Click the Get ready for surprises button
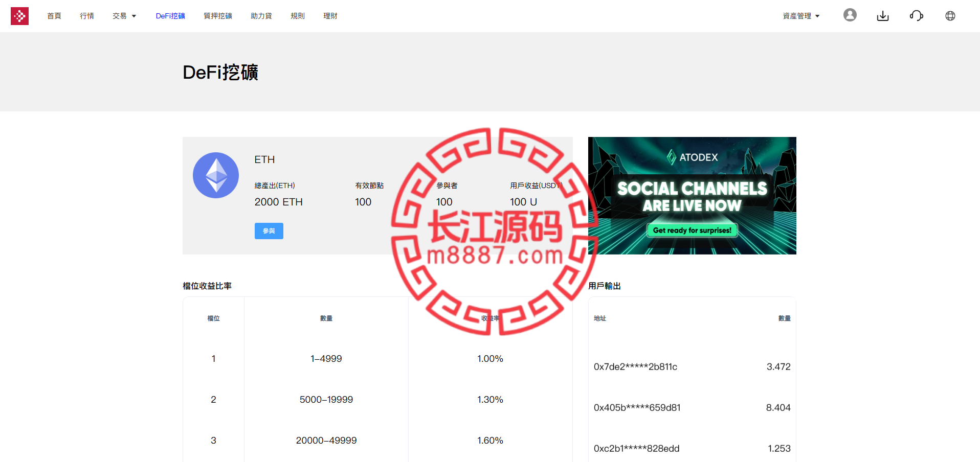This screenshot has width=980, height=462. [x=692, y=230]
